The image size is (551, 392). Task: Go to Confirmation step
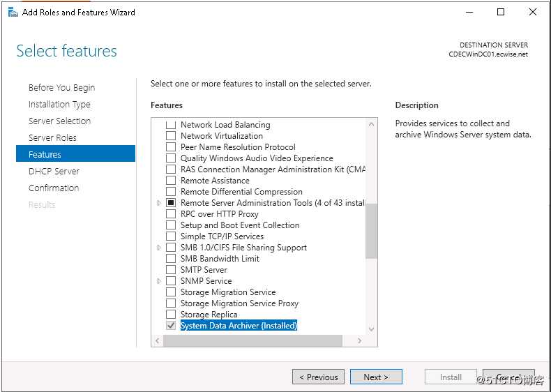(54, 188)
